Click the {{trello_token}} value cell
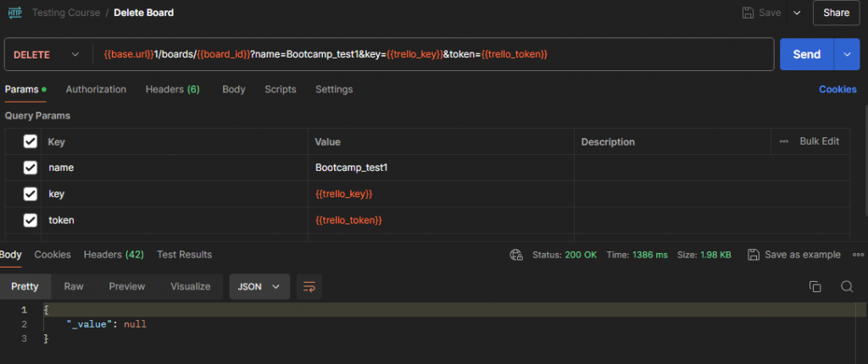The width and height of the screenshot is (868, 364). pos(441,220)
